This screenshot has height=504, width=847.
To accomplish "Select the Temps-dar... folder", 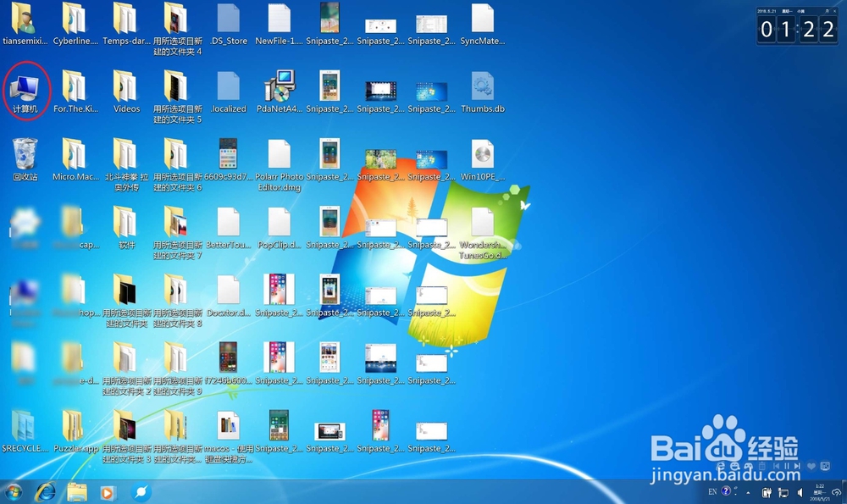I will tap(126, 24).
